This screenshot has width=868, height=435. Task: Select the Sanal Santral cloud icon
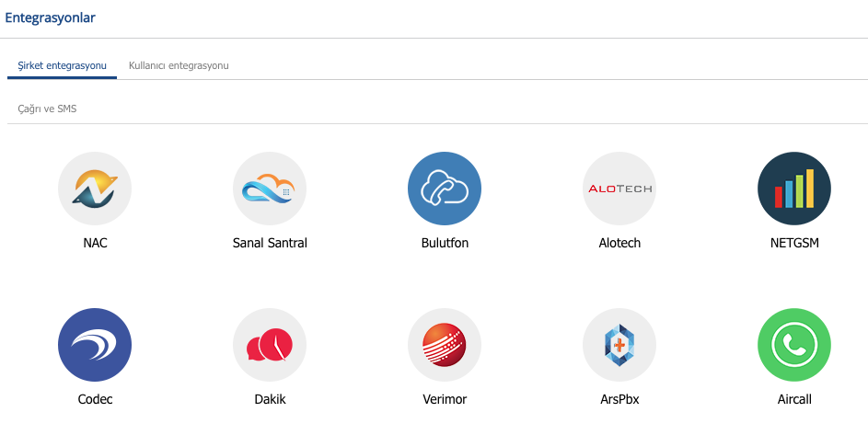click(x=270, y=189)
